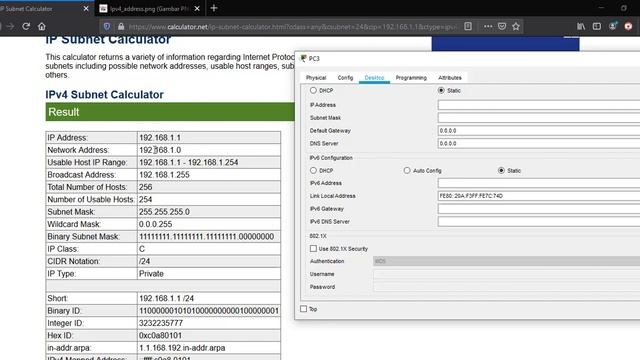Click the DNS Server field
Screen dimensions: 640x360
539,143
